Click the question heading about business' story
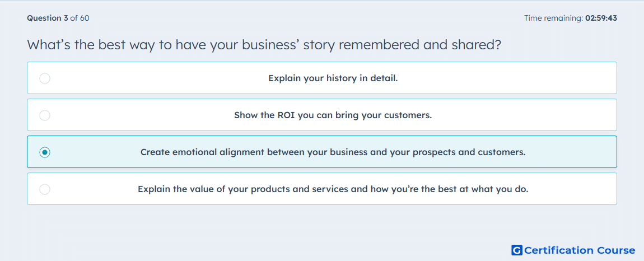Screen dimensions: 644x261 click(x=264, y=44)
